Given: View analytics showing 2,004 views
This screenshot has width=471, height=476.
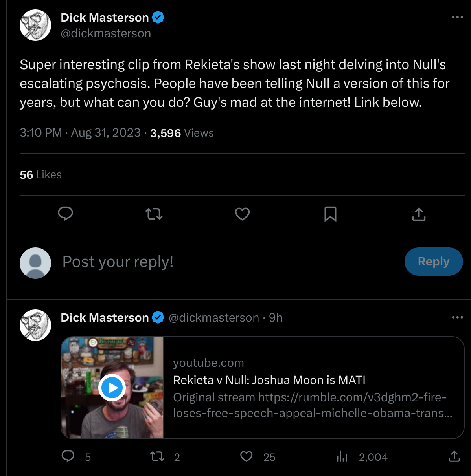Looking at the screenshot, I should [342, 456].
